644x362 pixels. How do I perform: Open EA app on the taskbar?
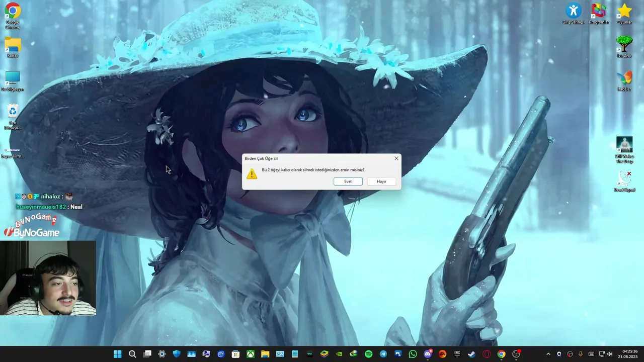pos(442,354)
